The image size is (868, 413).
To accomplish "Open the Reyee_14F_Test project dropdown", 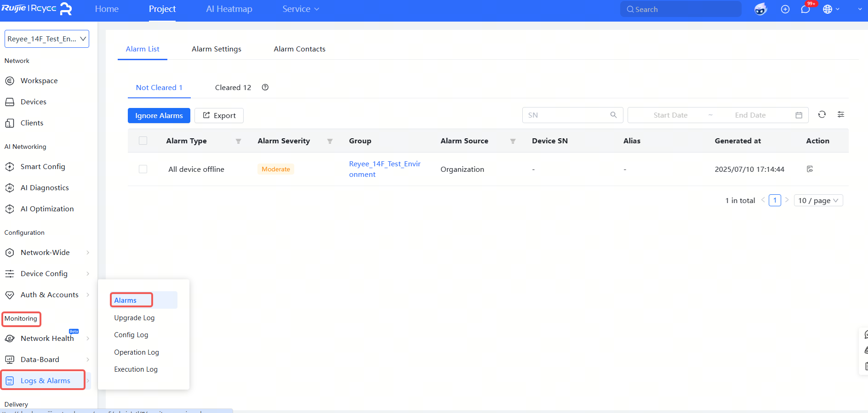I will (x=46, y=39).
